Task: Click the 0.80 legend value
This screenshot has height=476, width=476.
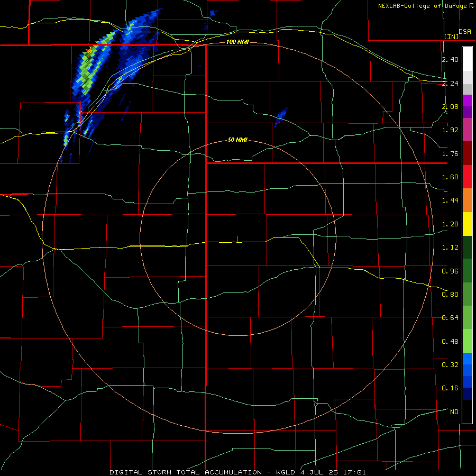Action: 450,295
